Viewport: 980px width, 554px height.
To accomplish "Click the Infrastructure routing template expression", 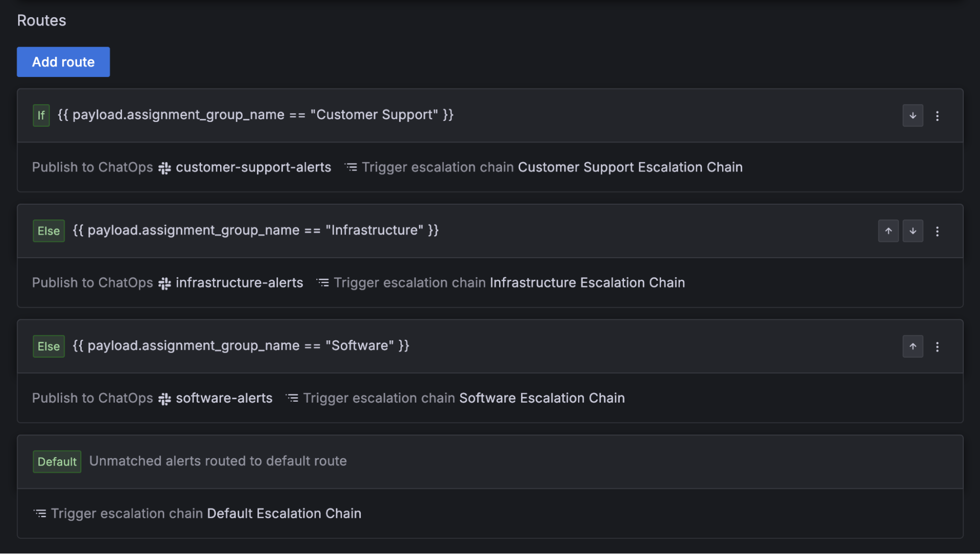I will coord(255,230).
